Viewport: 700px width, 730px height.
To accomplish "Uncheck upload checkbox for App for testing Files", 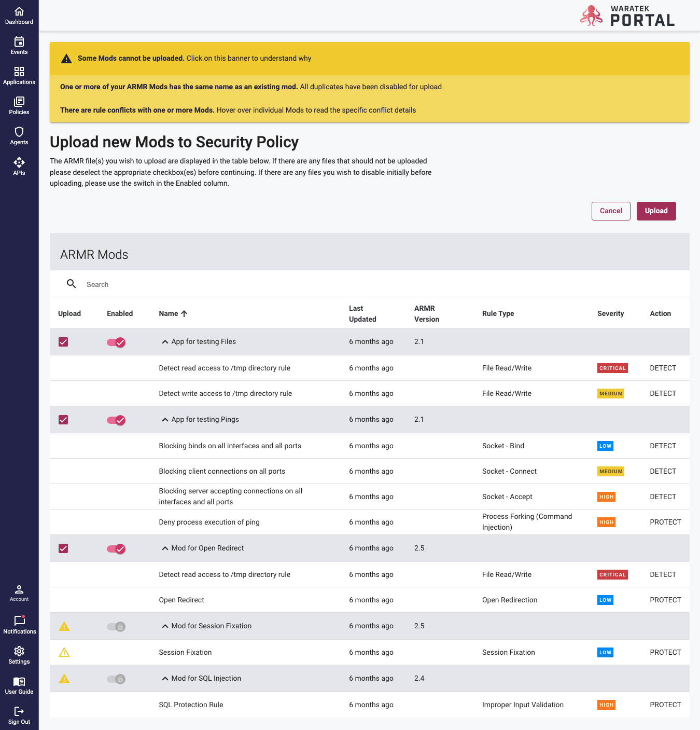I will tap(63, 342).
